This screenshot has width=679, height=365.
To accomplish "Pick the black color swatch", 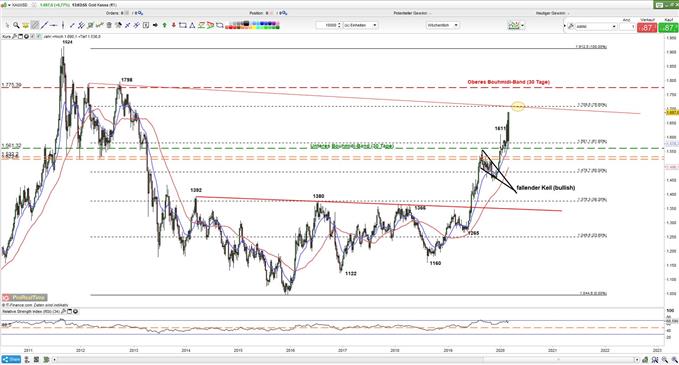I will tap(246, 23).
